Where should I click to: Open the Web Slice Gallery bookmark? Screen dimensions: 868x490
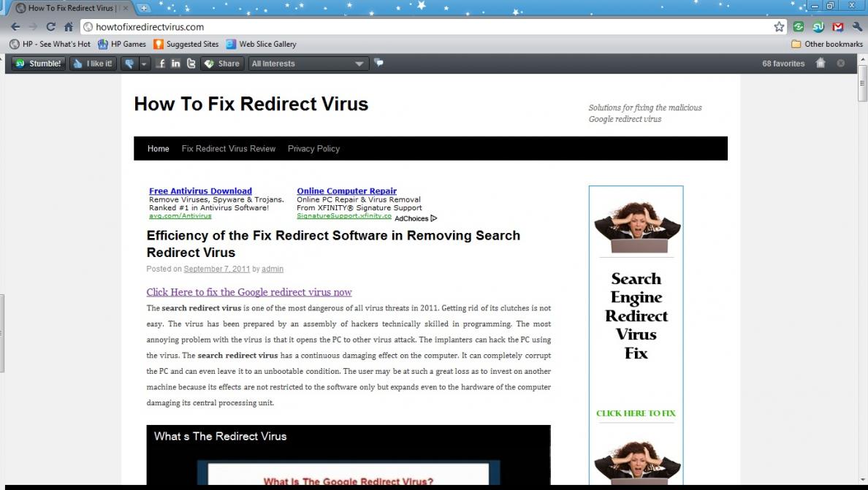click(x=262, y=44)
